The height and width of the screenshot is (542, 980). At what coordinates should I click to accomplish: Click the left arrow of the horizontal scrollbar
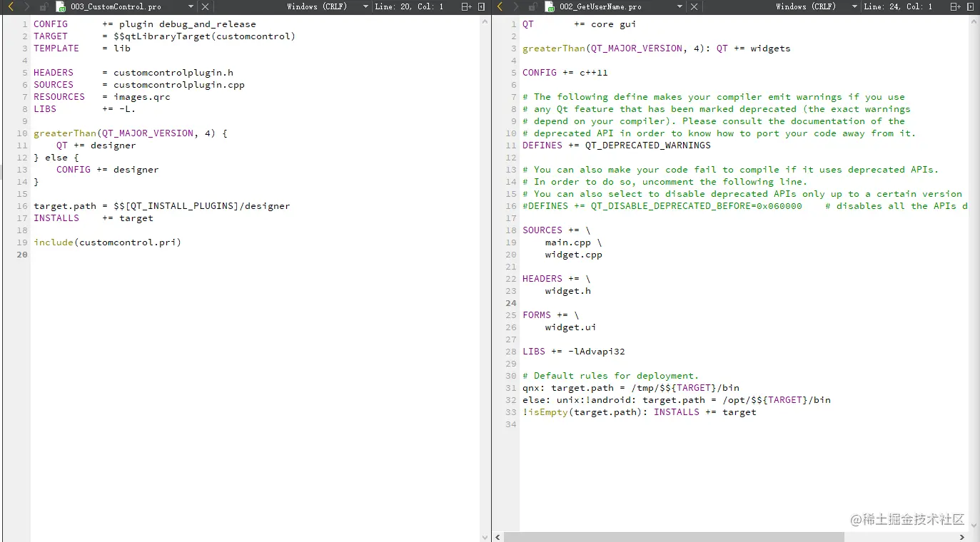pyautogui.click(x=497, y=537)
